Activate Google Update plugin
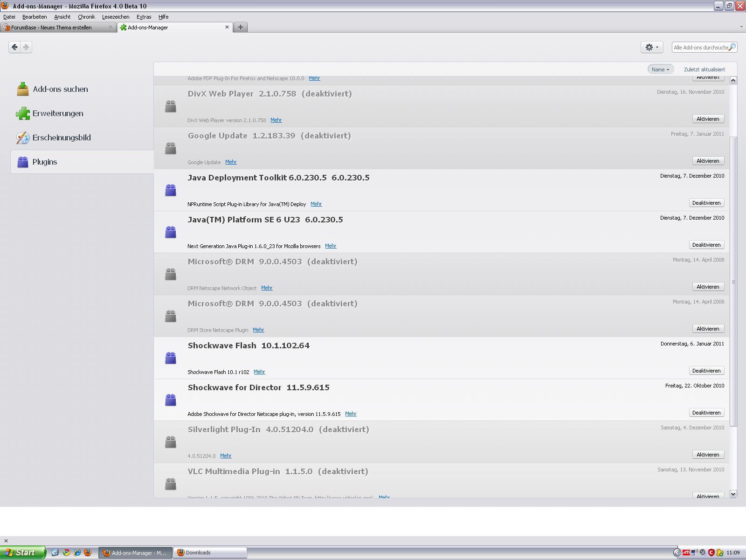Screen dimensions: 746x560 tap(708, 161)
